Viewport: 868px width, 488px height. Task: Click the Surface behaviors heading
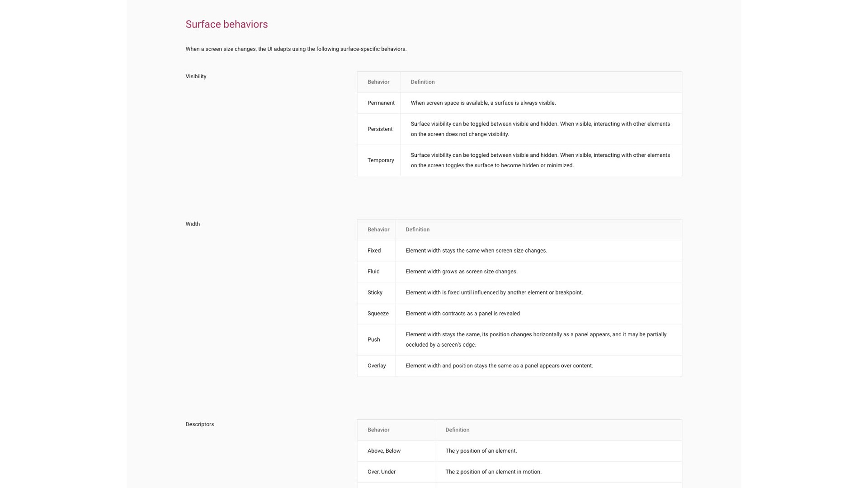pos(226,24)
